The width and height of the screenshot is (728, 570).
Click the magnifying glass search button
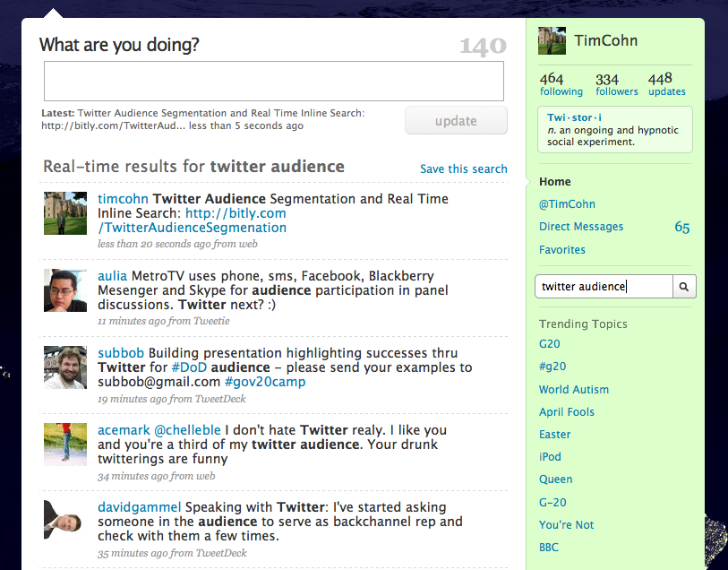point(684,287)
